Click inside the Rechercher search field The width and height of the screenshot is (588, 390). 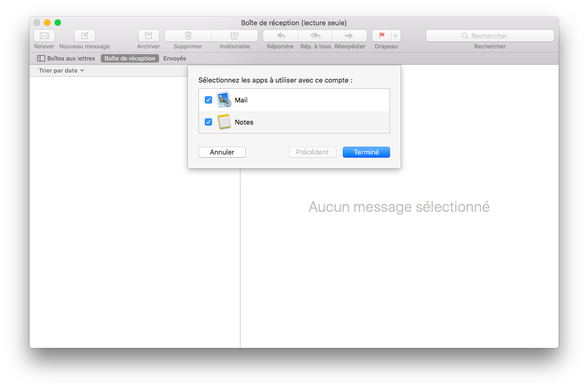(x=489, y=35)
